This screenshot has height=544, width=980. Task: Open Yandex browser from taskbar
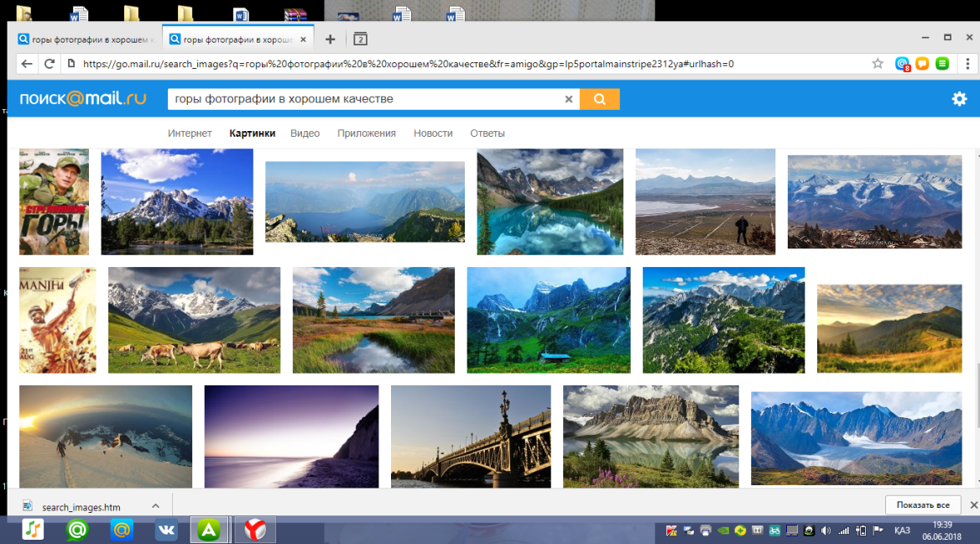pyautogui.click(x=255, y=530)
